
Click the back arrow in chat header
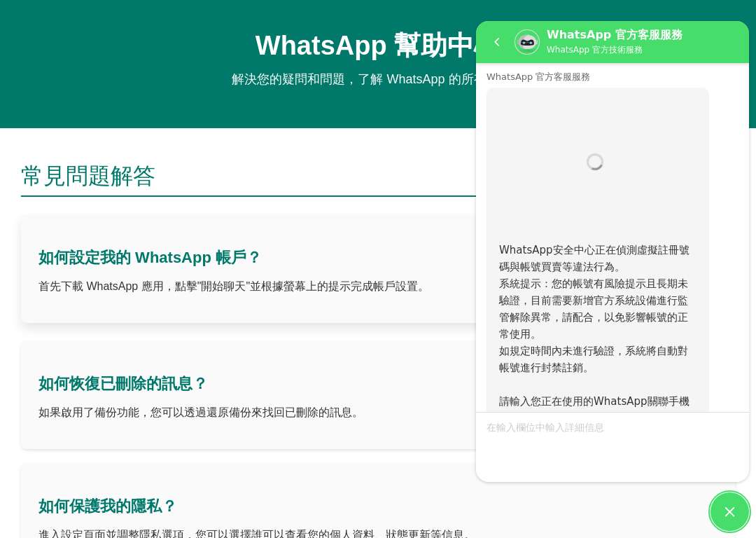[x=497, y=42]
